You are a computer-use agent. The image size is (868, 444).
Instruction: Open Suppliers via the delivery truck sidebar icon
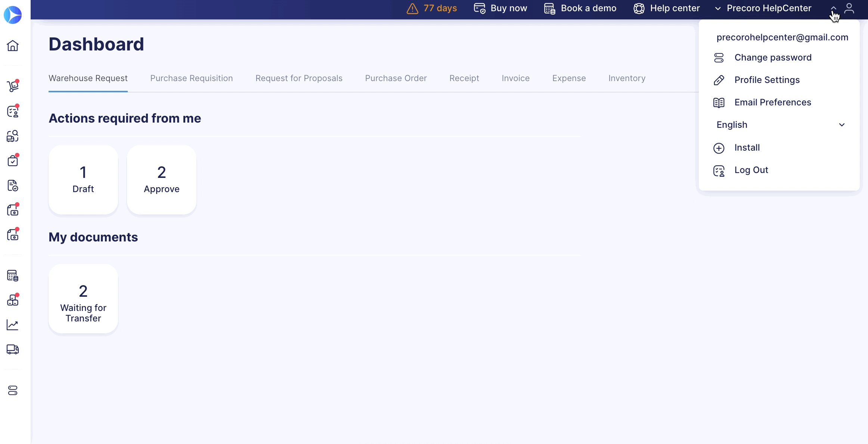[x=13, y=349]
